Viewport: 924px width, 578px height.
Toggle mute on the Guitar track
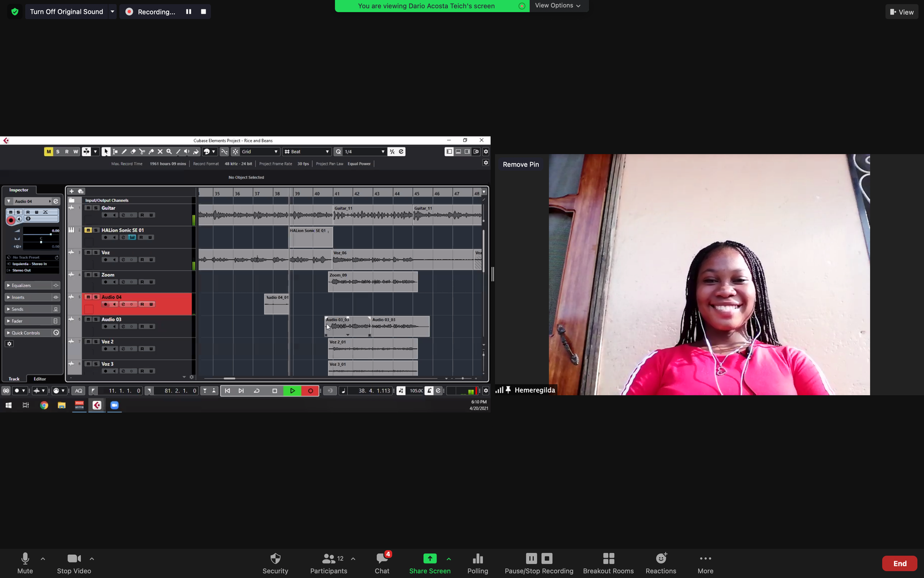(x=88, y=208)
